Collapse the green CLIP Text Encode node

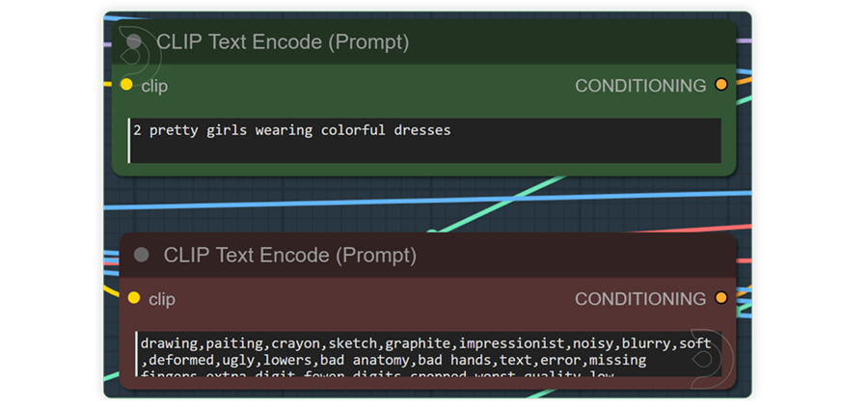pyautogui.click(x=134, y=41)
